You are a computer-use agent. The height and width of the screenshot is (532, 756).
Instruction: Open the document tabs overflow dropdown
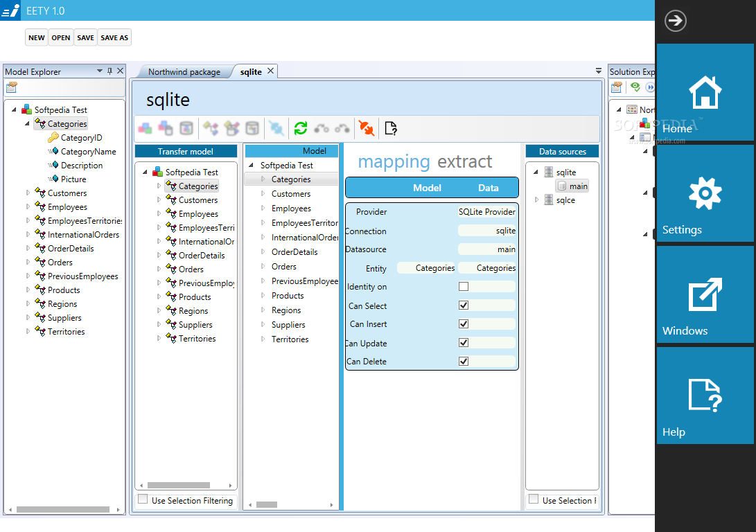click(598, 71)
